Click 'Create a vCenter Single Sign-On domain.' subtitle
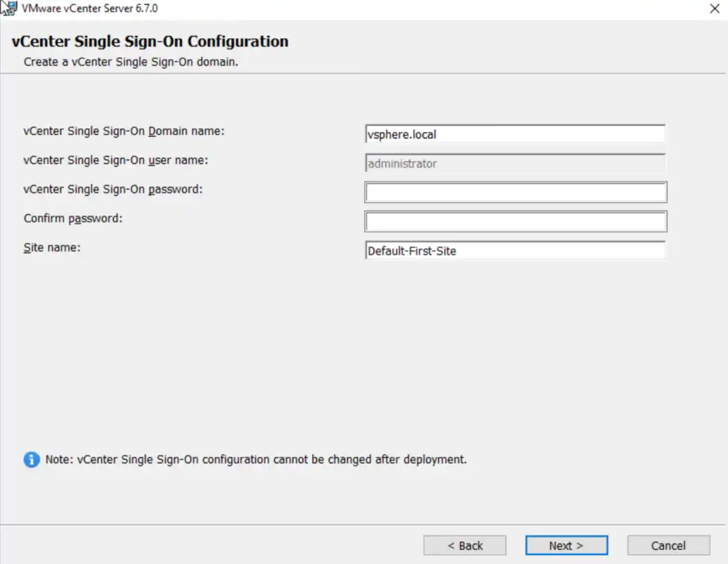This screenshot has height=564, width=728. point(131,62)
